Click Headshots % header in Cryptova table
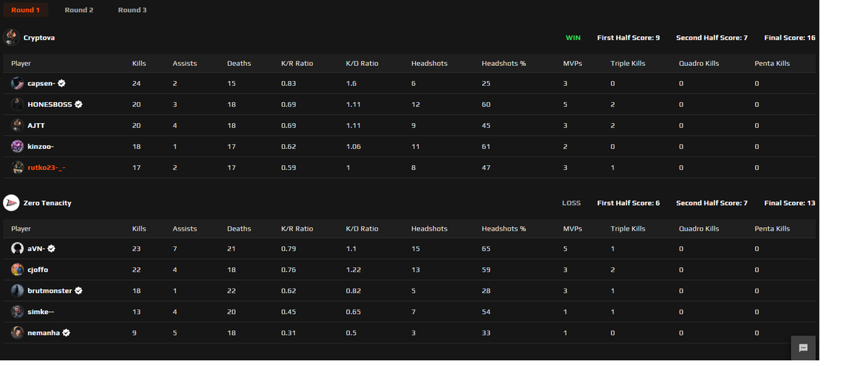The width and height of the screenshot is (868, 366). (503, 64)
